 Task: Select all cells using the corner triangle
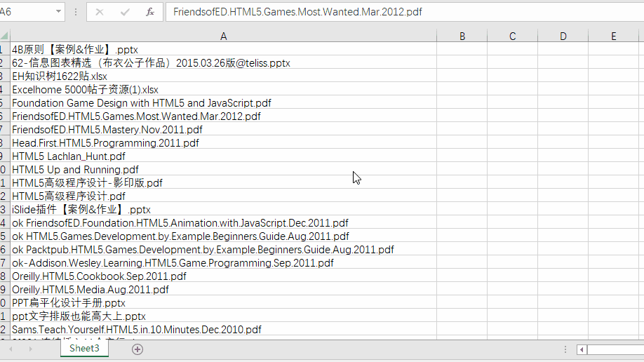(4, 36)
